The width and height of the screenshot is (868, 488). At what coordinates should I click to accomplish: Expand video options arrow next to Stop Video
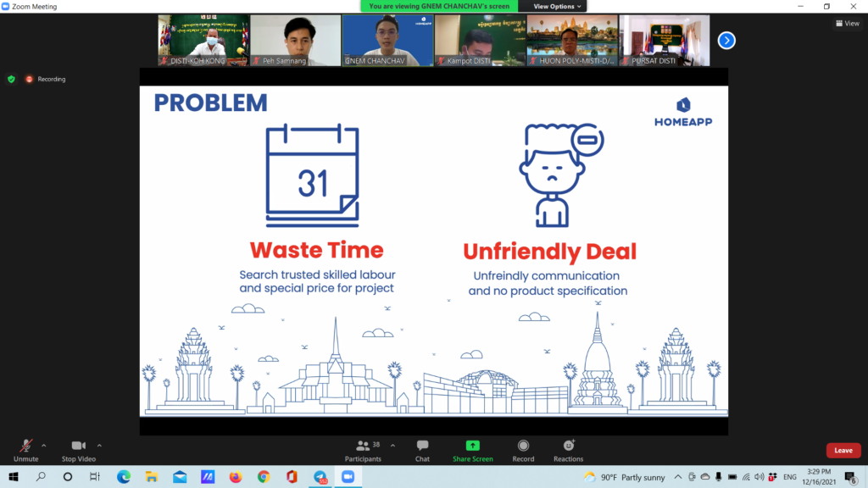(99, 445)
